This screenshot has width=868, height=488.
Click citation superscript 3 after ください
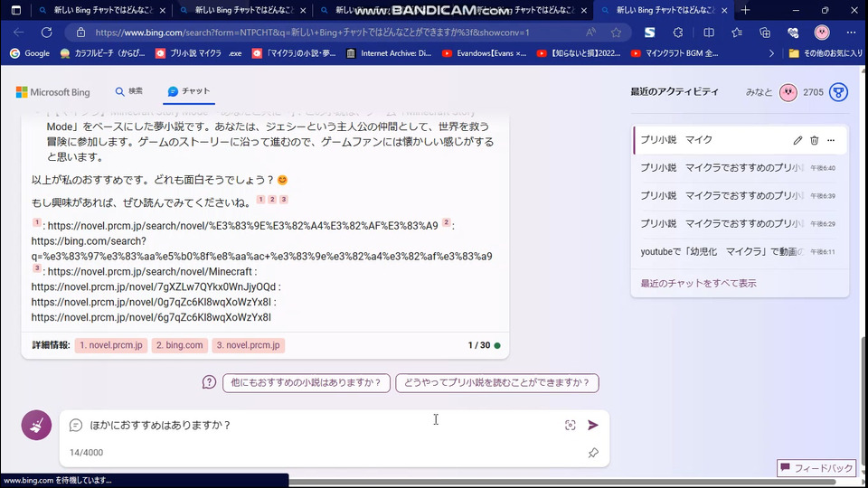283,199
